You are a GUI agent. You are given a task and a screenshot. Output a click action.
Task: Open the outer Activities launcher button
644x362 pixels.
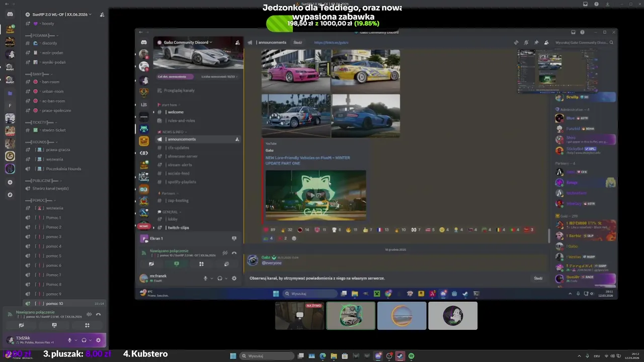(87, 325)
